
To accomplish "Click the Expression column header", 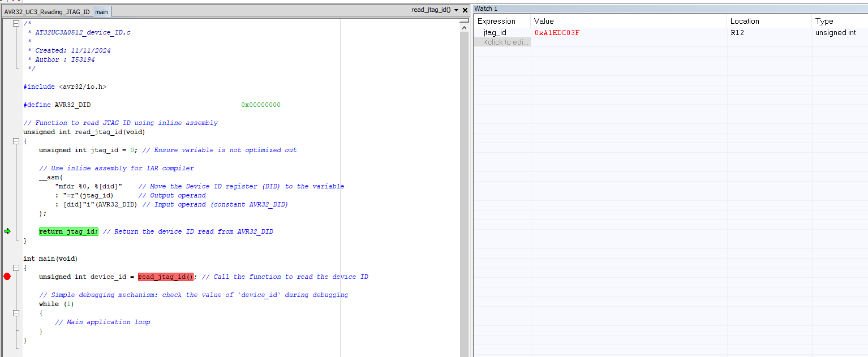I will 502,21.
